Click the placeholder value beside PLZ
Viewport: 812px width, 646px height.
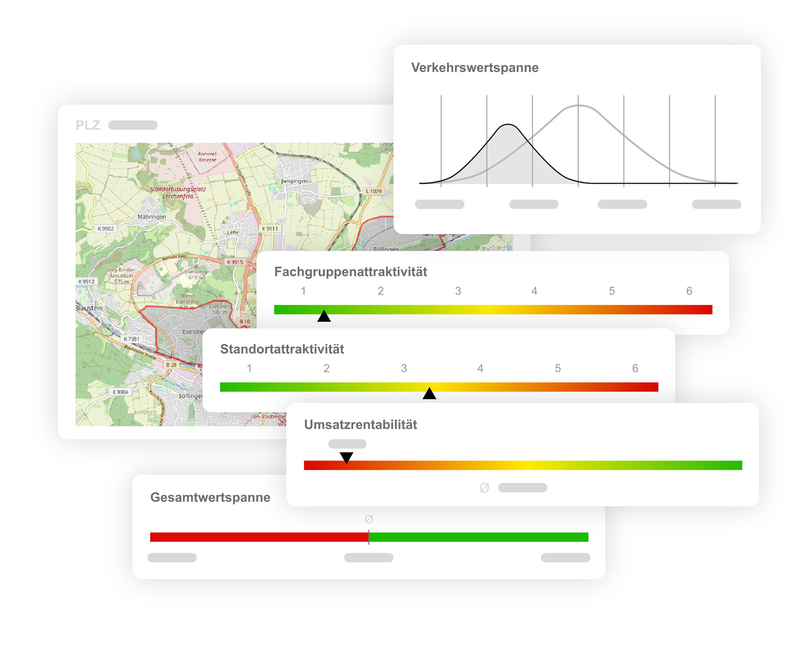point(133,125)
